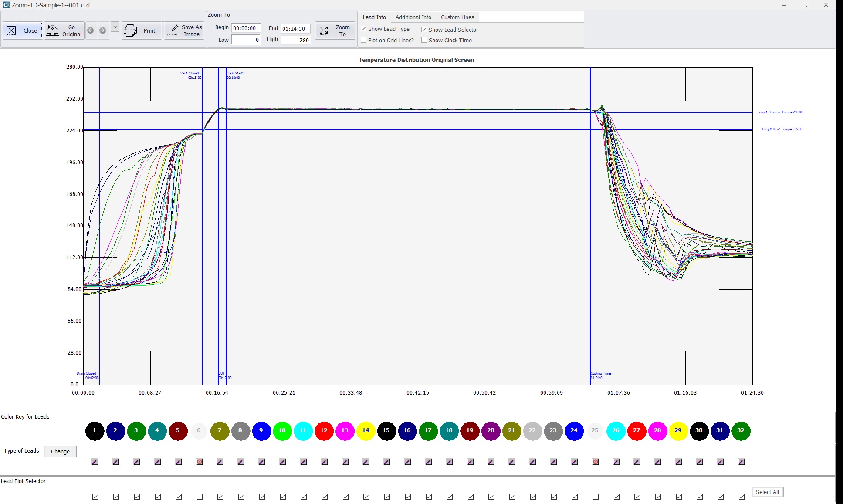Screen dimensions: 843x504
Task: Toggle Show Lead Selector checkbox
Action: [x=424, y=30]
